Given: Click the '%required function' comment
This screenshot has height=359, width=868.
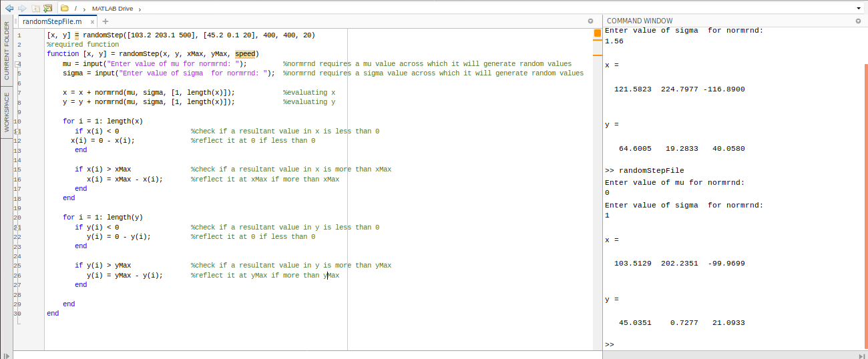Looking at the screenshot, I should pyautogui.click(x=83, y=45).
